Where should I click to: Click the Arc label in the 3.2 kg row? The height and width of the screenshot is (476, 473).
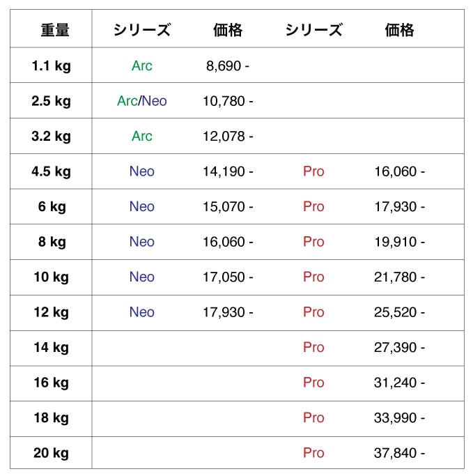click(142, 137)
